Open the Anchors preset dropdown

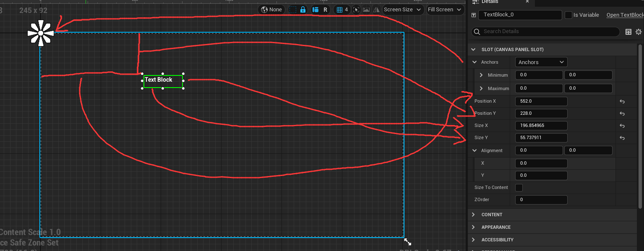[541, 62]
